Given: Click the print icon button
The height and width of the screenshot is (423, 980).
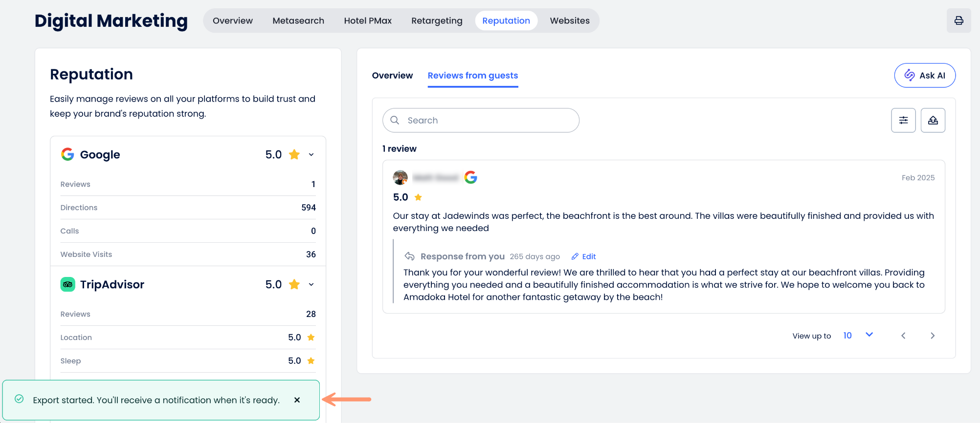Looking at the screenshot, I should click(958, 21).
